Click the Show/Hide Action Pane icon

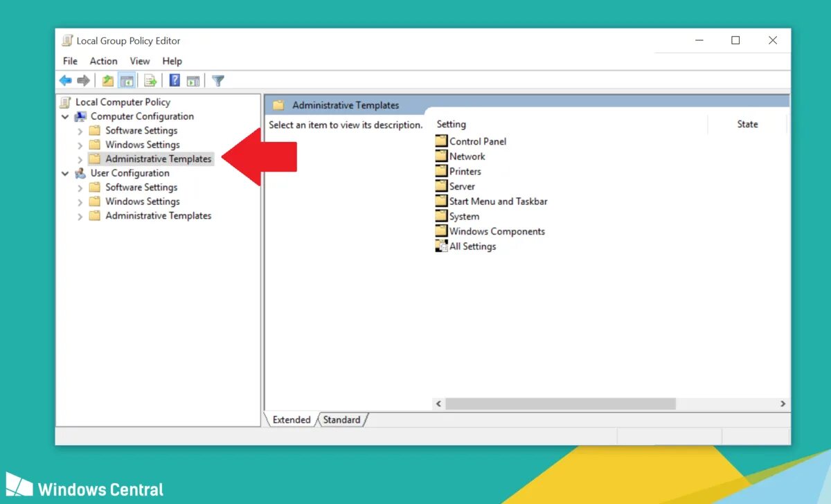pos(193,80)
